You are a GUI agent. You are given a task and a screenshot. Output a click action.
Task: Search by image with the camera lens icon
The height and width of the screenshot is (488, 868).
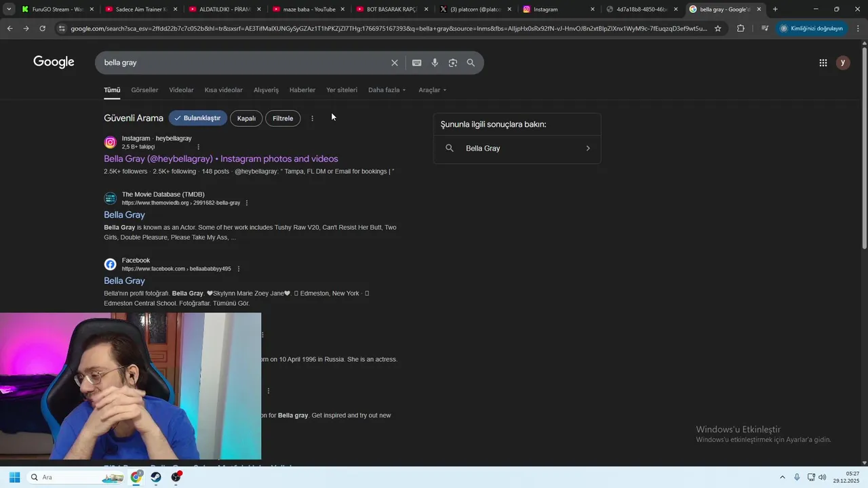(453, 62)
